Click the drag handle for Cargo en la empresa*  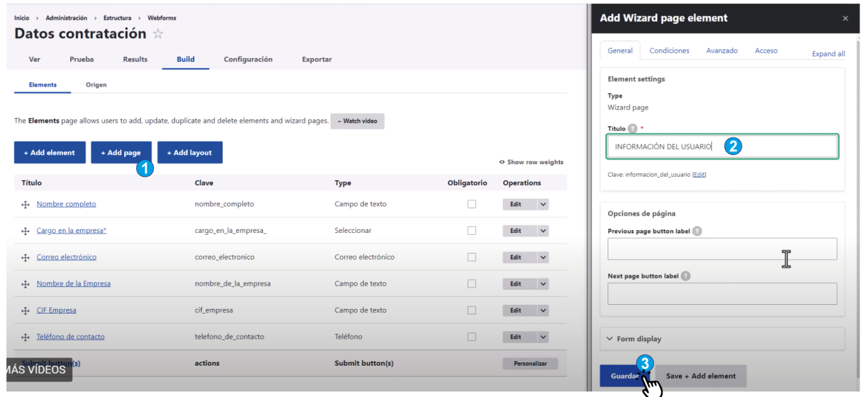click(26, 231)
